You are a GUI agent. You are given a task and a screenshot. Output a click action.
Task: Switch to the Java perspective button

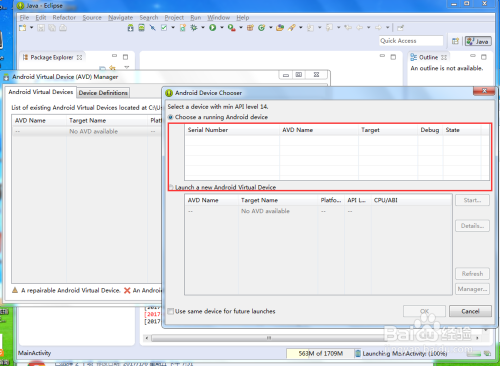(478, 41)
